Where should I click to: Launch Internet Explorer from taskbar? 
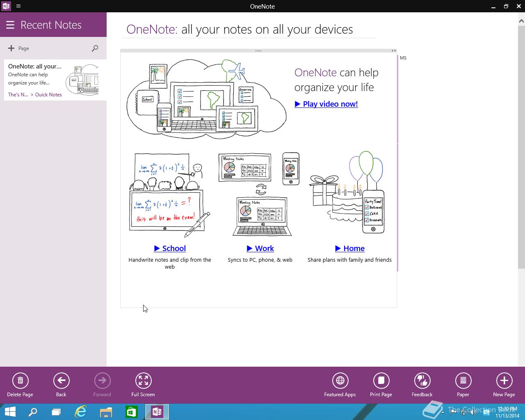[81, 412]
